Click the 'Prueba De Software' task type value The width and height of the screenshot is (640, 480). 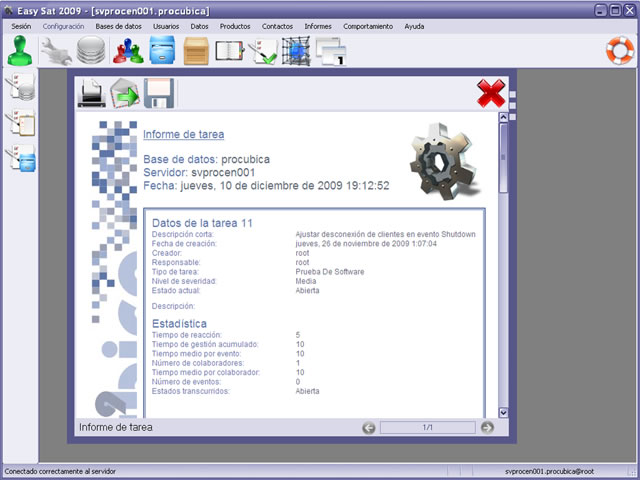(x=330, y=272)
